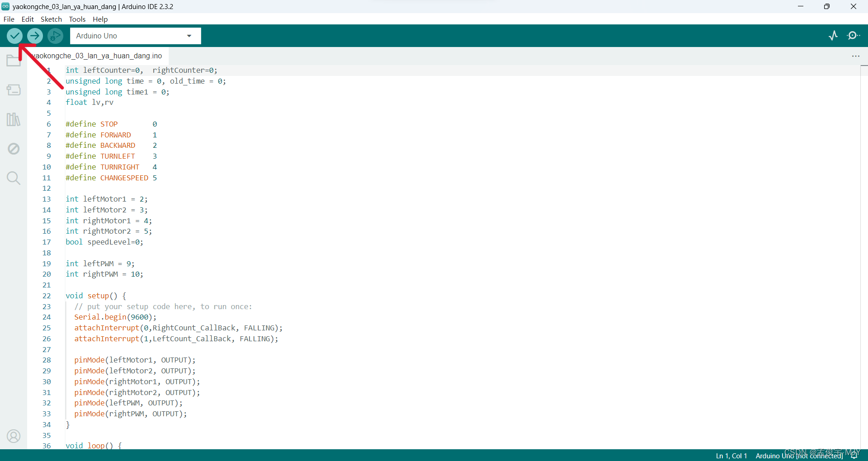The image size is (868, 461).
Task: Open the Library Manager sidebar panel
Action: [14, 119]
